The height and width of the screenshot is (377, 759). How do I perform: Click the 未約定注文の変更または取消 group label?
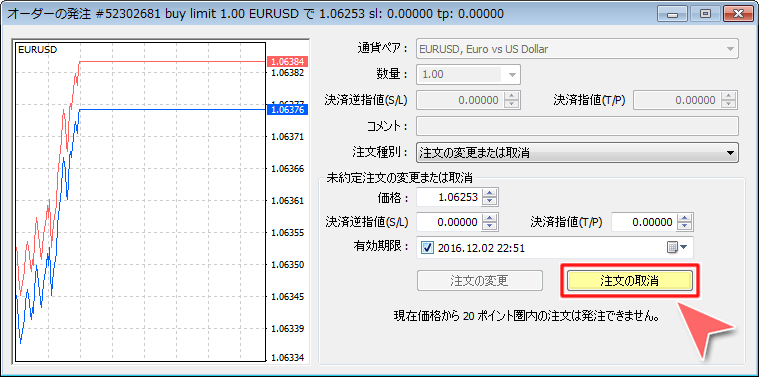click(400, 177)
